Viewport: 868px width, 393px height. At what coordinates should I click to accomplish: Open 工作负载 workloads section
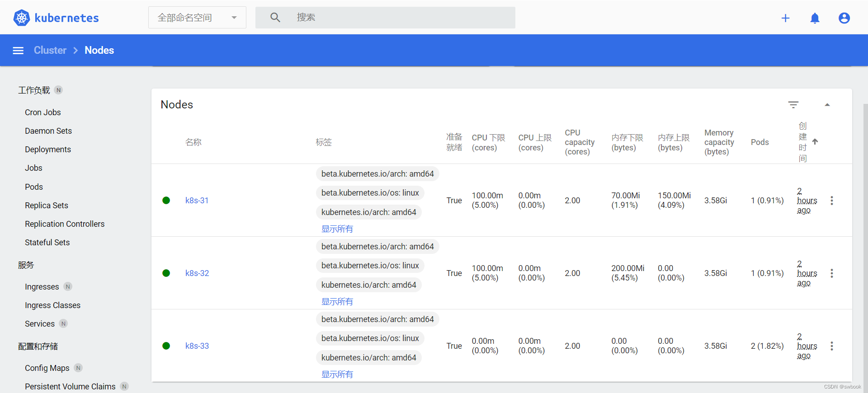(x=34, y=90)
